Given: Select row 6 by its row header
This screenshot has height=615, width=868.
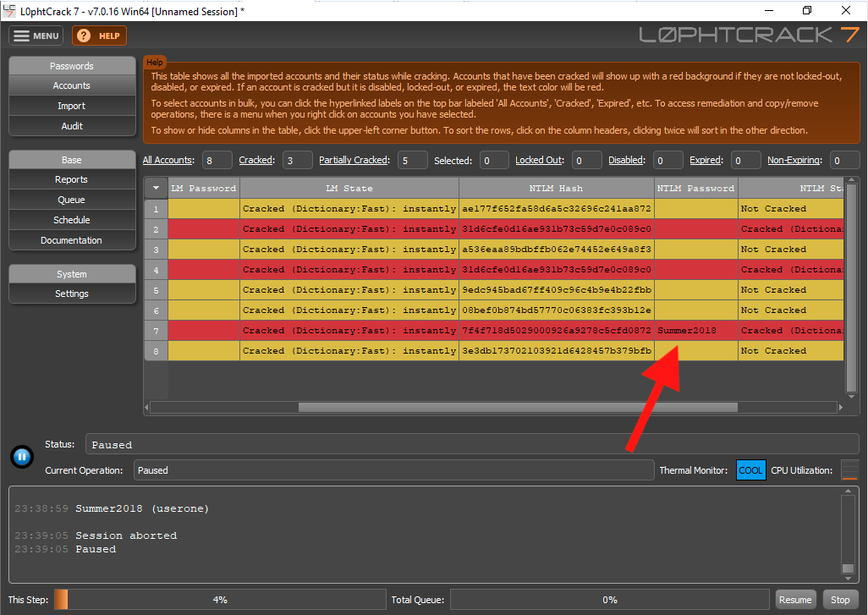Looking at the screenshot, I should coord(157,310).
